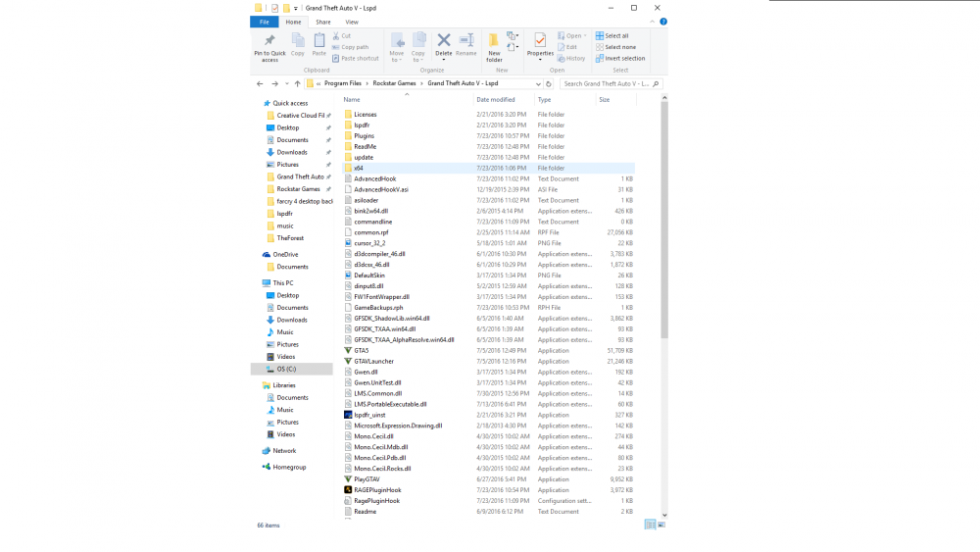Click Copy path in Clipboard group
The height and width of the screenshot is (552, 980).
pos(350,47)
